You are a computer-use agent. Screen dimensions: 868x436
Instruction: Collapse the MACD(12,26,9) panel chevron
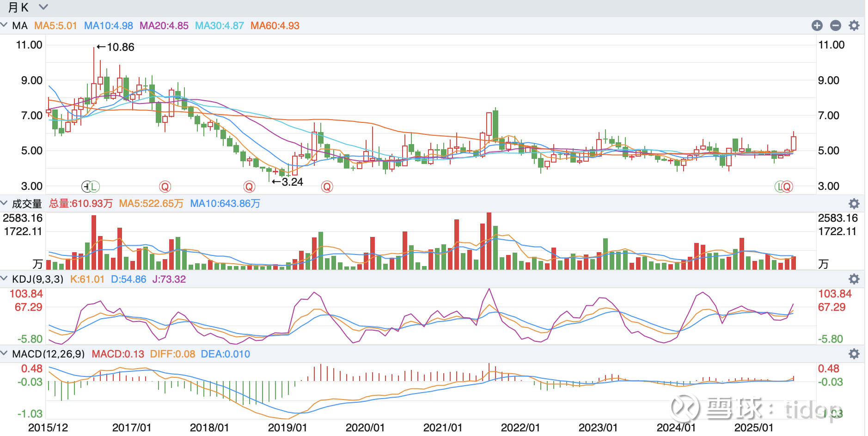pos(4,353)
